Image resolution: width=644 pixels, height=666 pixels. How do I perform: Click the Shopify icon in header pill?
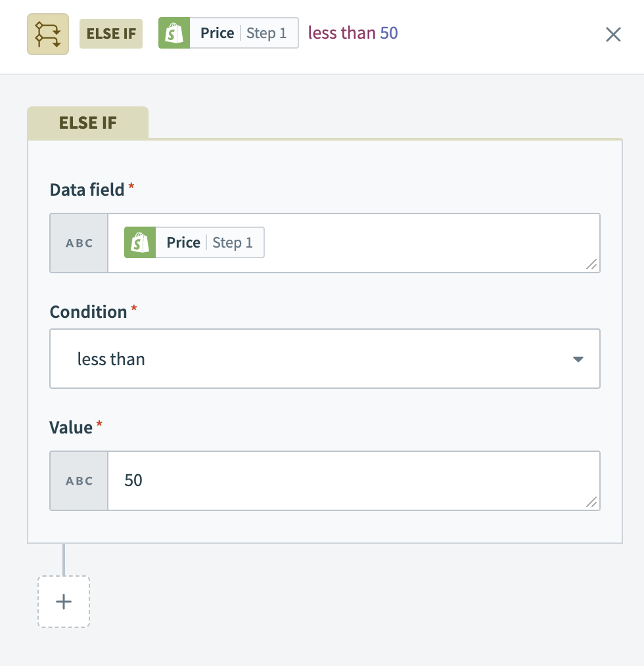174,33
